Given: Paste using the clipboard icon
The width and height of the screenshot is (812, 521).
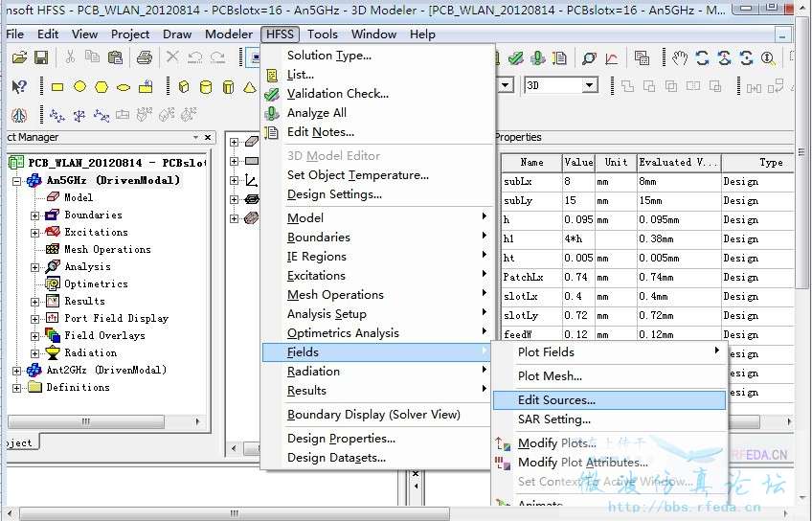Looking at the screenshot, I should click(x=115, y=57).
